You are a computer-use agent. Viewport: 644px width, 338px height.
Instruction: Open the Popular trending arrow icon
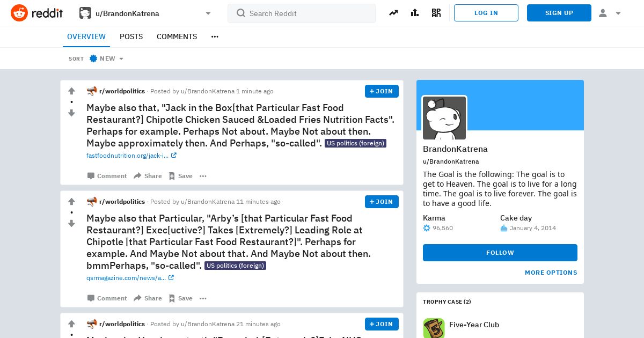393,13
